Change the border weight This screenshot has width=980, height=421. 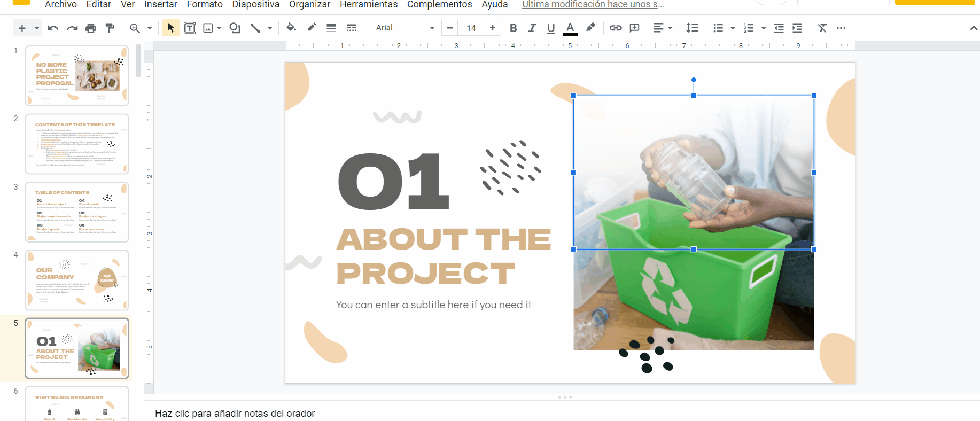pos(331,28)
